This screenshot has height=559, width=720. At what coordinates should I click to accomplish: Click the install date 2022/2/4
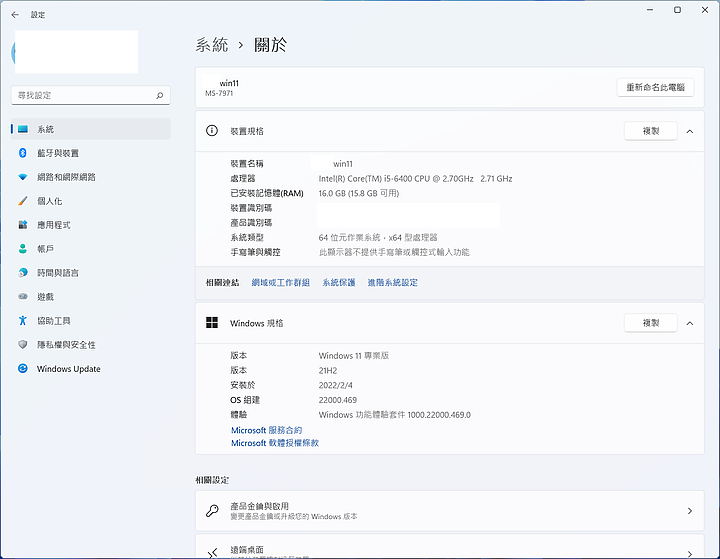[336, 385]
